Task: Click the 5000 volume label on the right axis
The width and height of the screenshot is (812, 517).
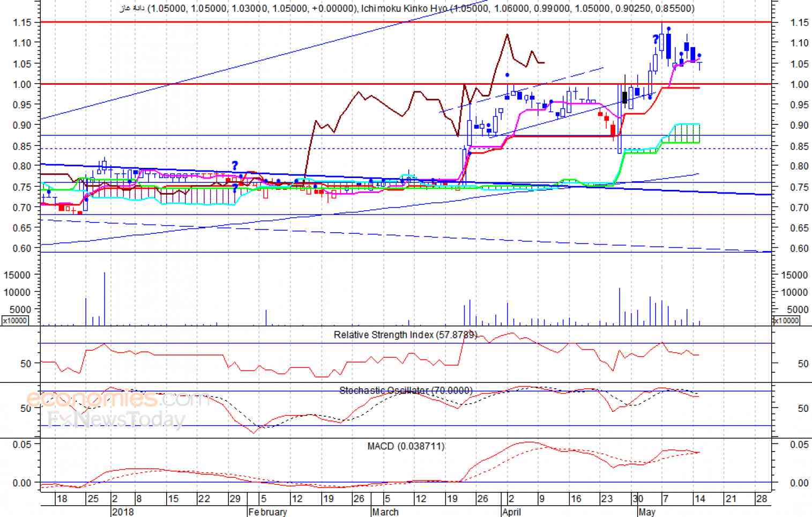Action: tap(798, 309)
